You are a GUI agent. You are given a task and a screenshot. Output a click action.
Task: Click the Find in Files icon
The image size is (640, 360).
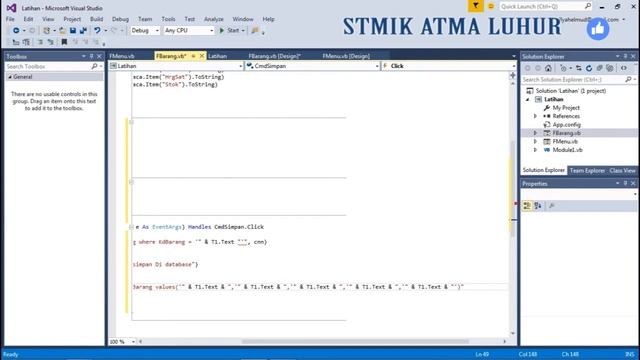click(x=255, y=31)
